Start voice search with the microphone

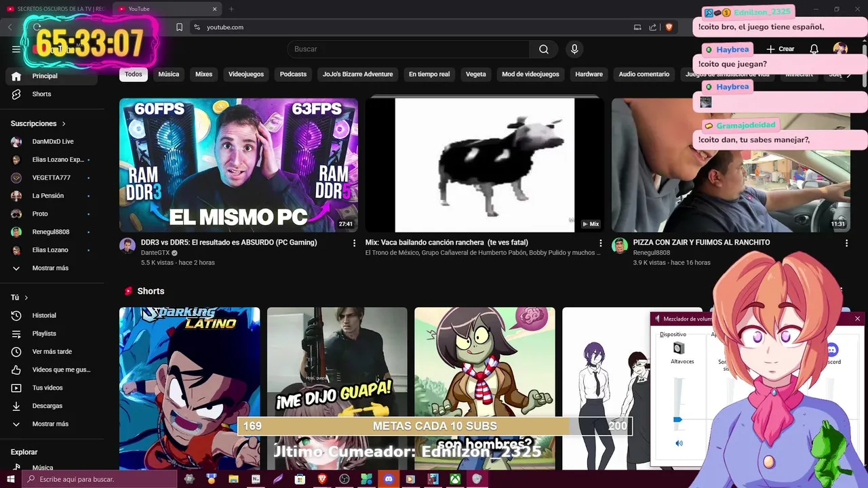point(574,49)
